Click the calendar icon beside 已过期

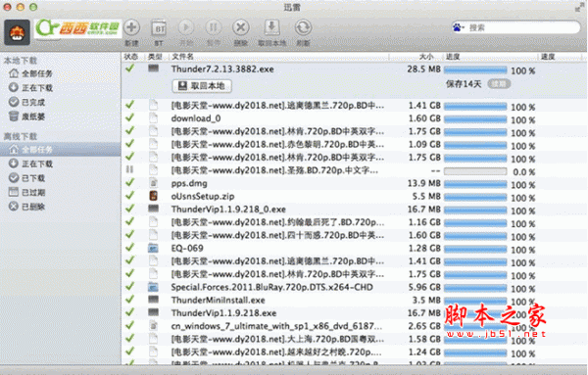coord(14,192)
